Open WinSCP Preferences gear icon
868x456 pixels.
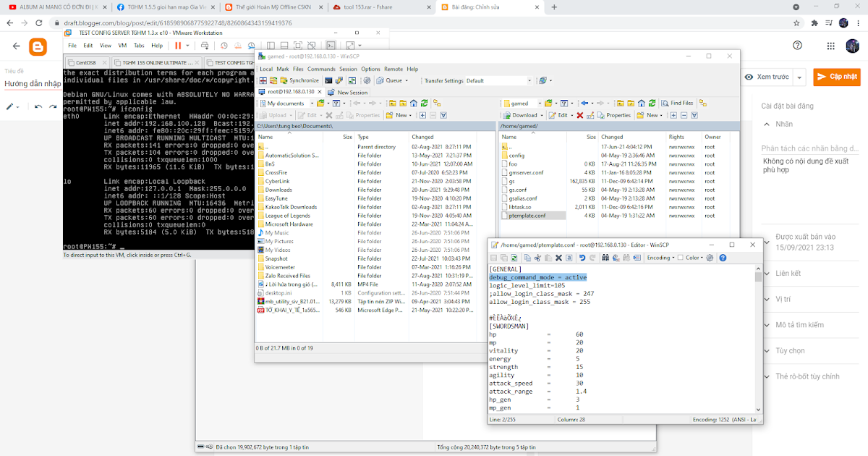click(366, 80)
